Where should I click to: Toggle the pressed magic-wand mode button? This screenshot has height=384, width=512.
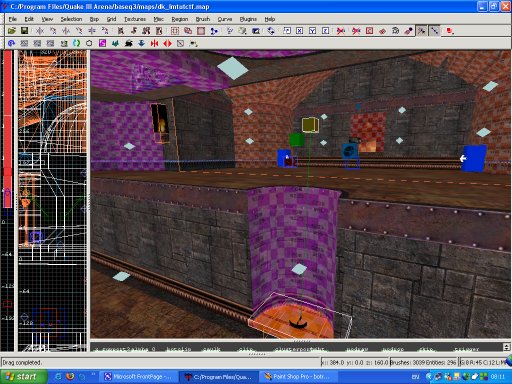[422, 31]
